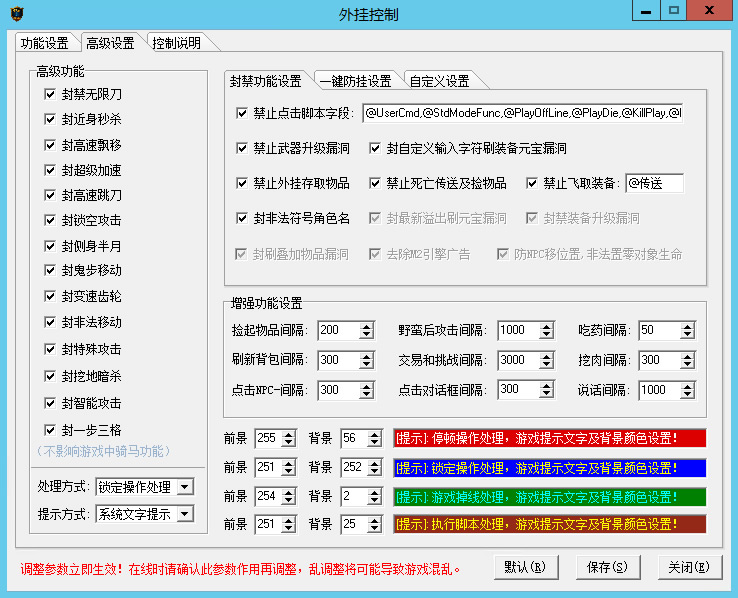Open the 提示方式 dropdown

click(x=185, y=514)
